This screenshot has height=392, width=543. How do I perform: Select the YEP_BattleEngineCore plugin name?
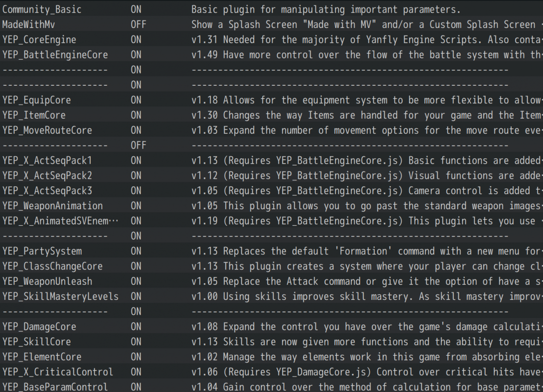(x=55, y=55)
